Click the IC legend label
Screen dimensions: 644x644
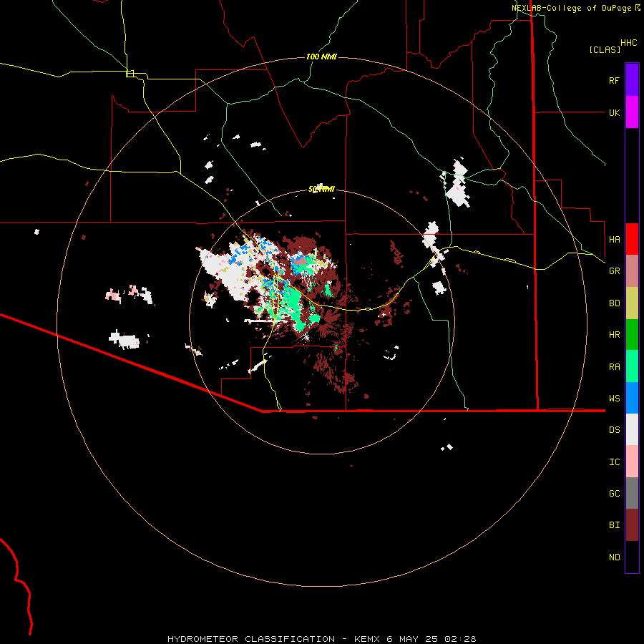point(614,462)
